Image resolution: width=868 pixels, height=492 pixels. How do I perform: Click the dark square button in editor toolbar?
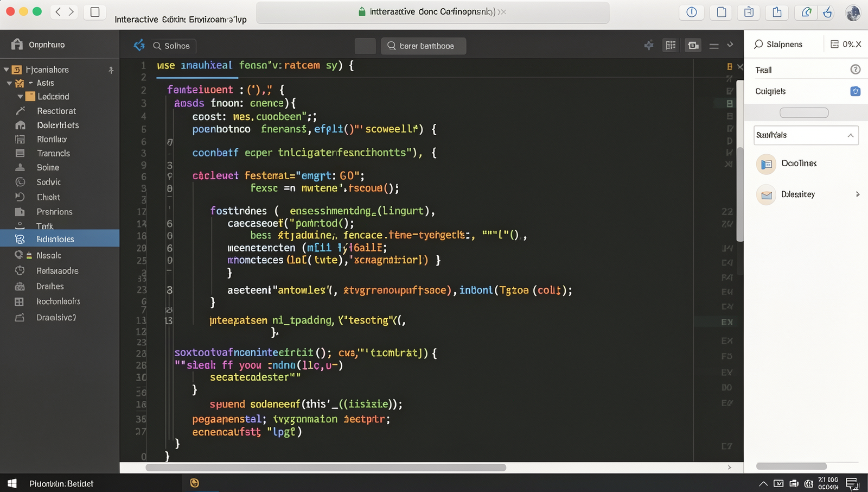click(x=365, y=46)
